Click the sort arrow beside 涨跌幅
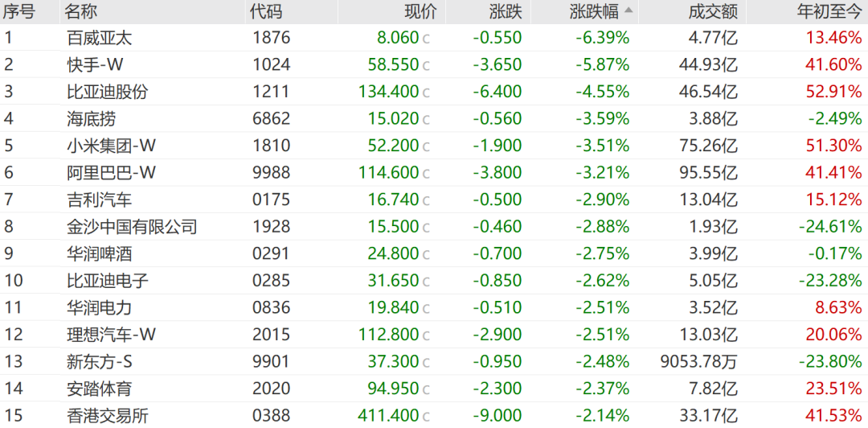 628,10
